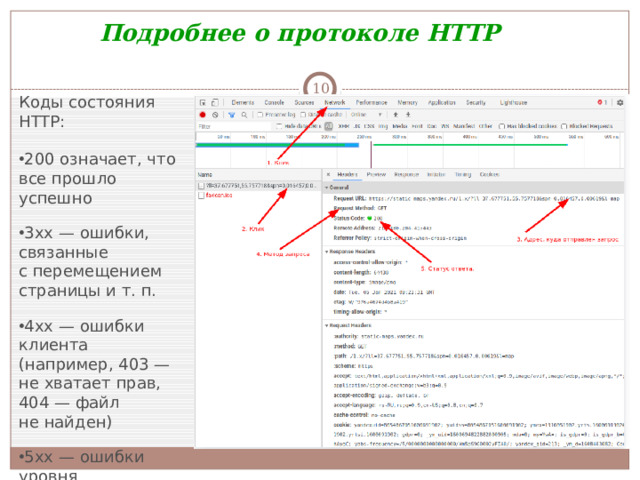
Task: Click the Referrer Policy line
Action: coord(400,238)
